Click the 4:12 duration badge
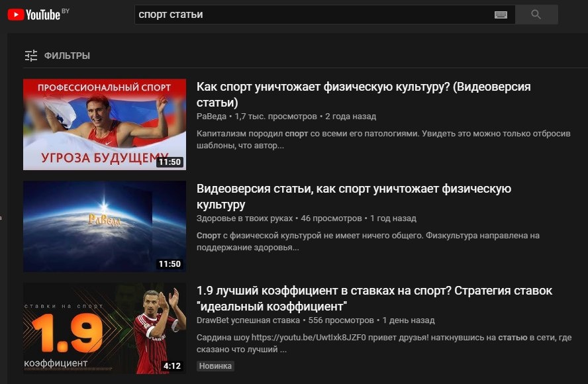Viewport: 588px width, 384px height. (172, 366)
